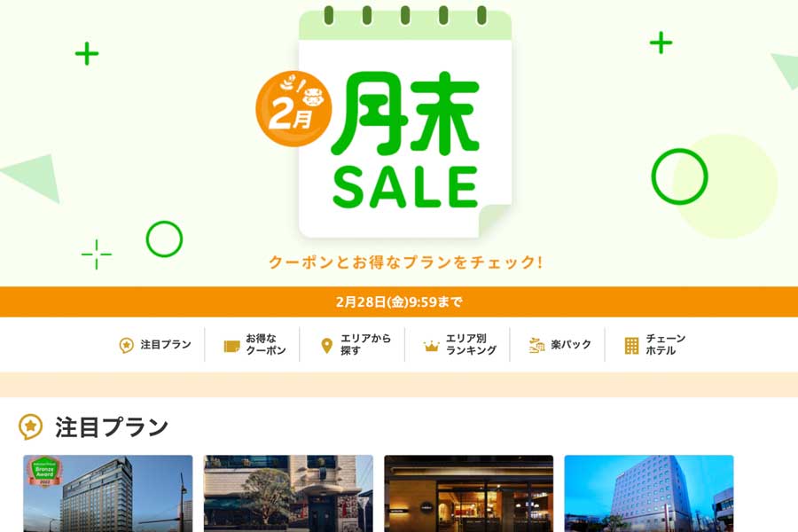798x532 pixels.
Task: Go to エリアから探す section
Action: click(x=356, y=345)
